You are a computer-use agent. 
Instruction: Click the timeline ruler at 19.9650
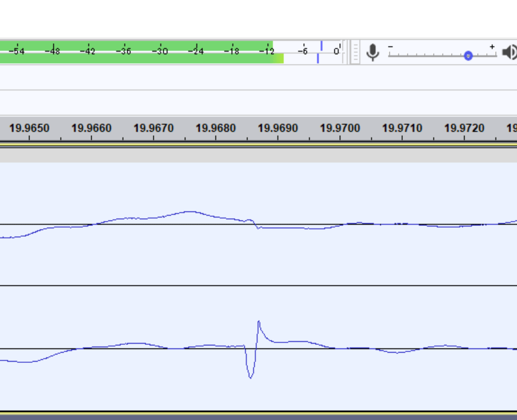point(29,129)
